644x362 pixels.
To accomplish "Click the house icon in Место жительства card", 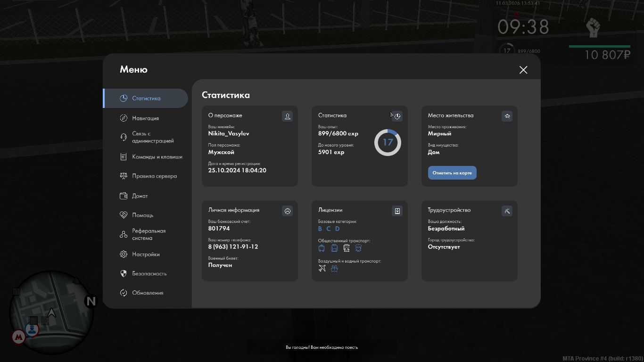I will coord(507,116).
